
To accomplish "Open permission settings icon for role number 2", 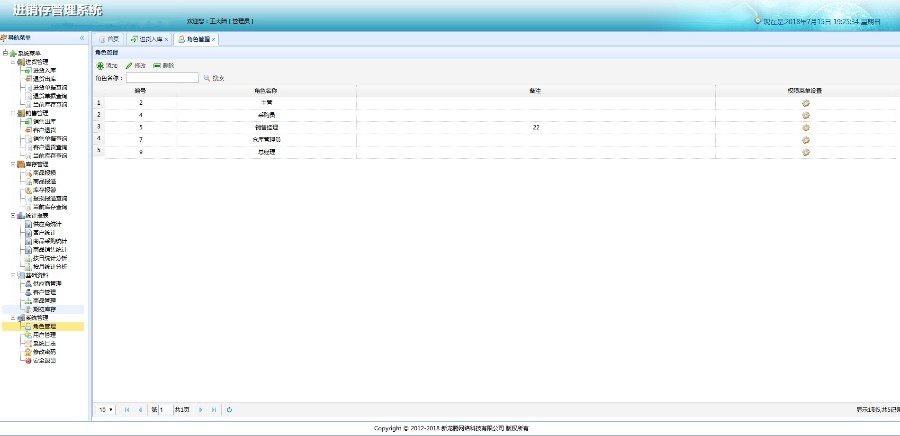I will coord(806,103).
